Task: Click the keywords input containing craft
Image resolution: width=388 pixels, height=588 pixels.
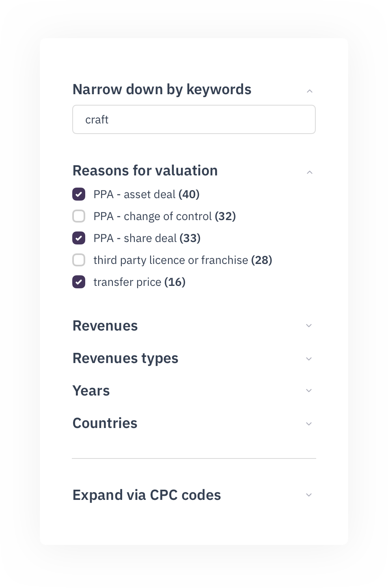Action: (x=194, y=119)
